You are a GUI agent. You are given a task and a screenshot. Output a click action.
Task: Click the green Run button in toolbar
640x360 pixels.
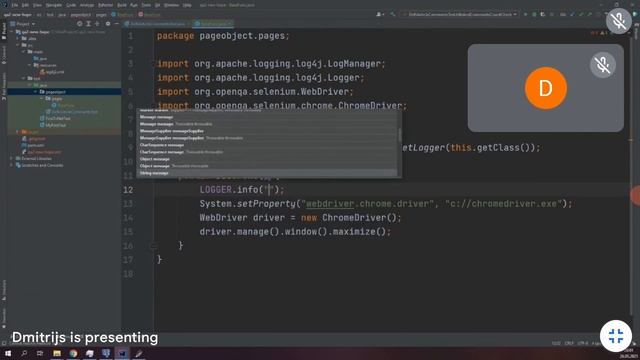pos(525,14)
